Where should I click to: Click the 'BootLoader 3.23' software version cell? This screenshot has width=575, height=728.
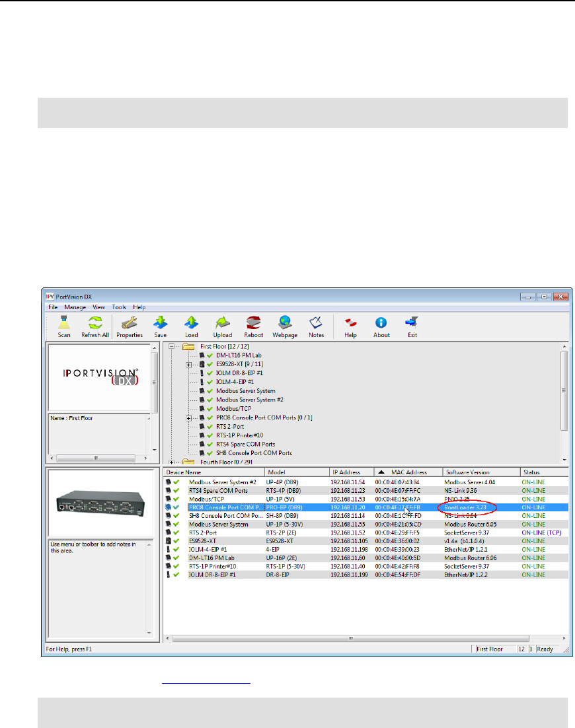tap(465, 507)
